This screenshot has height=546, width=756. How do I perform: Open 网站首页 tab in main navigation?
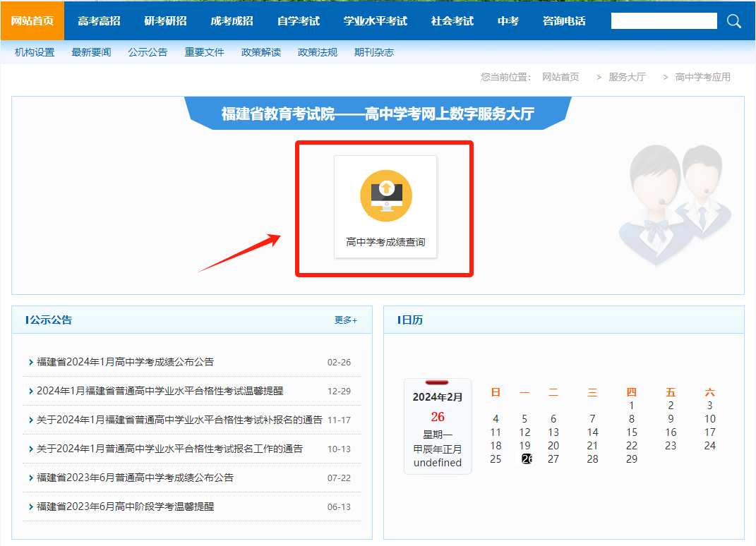32,20
